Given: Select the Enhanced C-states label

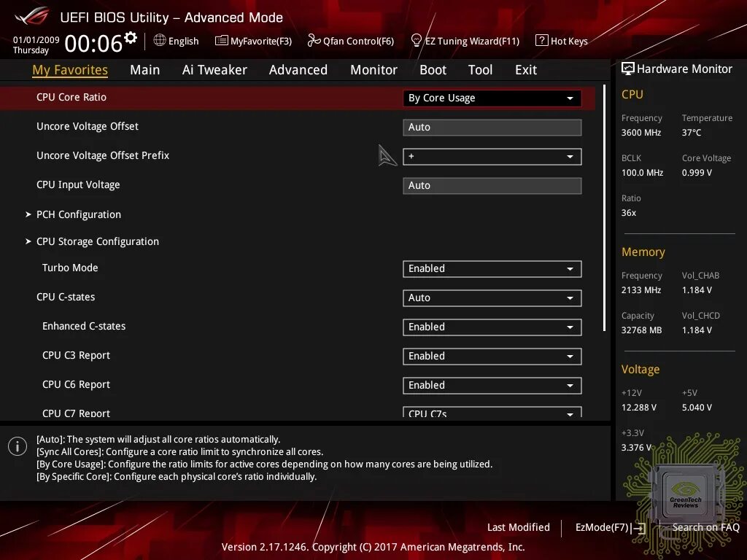Looking at the screenshot, I should click(84, 326).
